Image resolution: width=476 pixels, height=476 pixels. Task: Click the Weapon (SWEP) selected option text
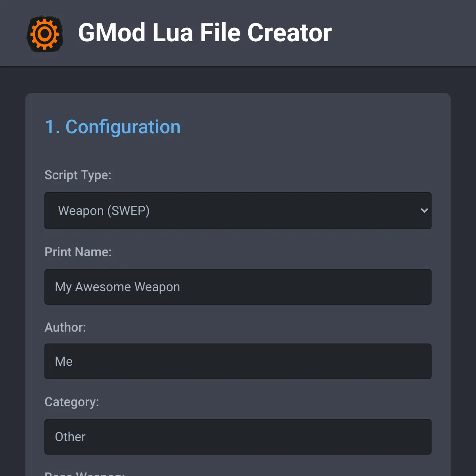click(x=104, y=211)
